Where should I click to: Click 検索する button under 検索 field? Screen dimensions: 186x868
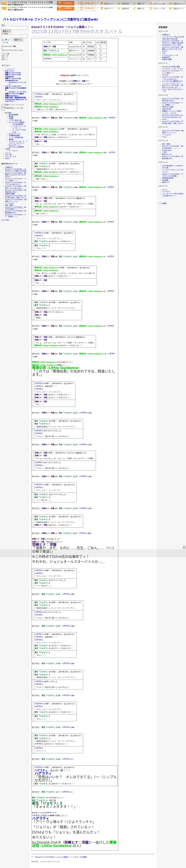[6, 31]
